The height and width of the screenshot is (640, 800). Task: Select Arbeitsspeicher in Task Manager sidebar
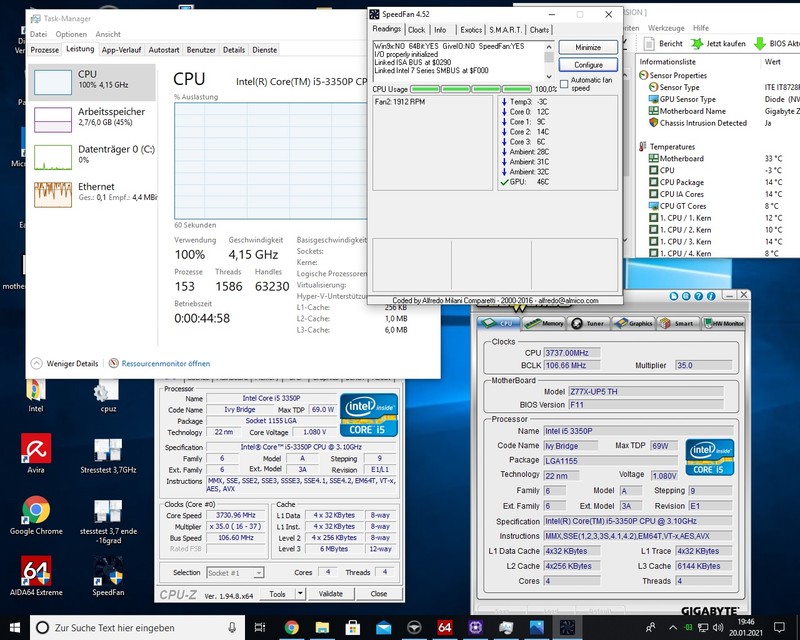(x=92, y=119)
